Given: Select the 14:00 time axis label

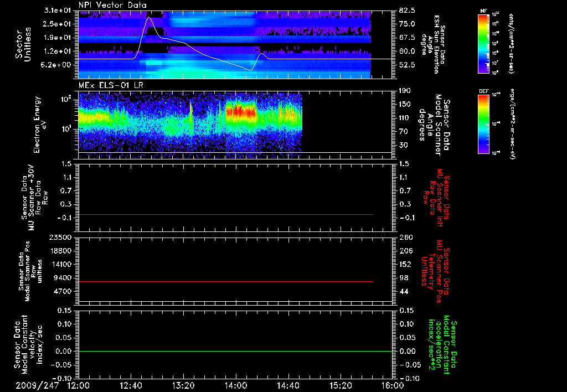Looking at the screenshot, I should pos(236,385).
